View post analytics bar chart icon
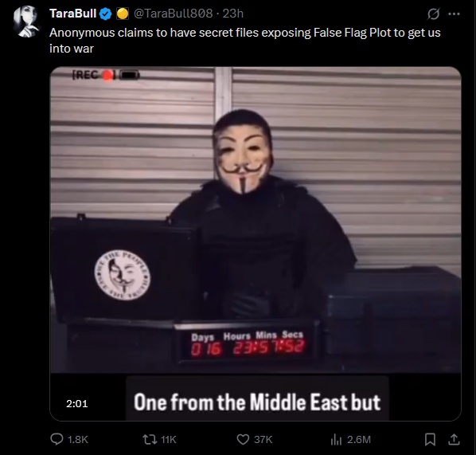This screenshot has height=455, width=476. point(336,439)
